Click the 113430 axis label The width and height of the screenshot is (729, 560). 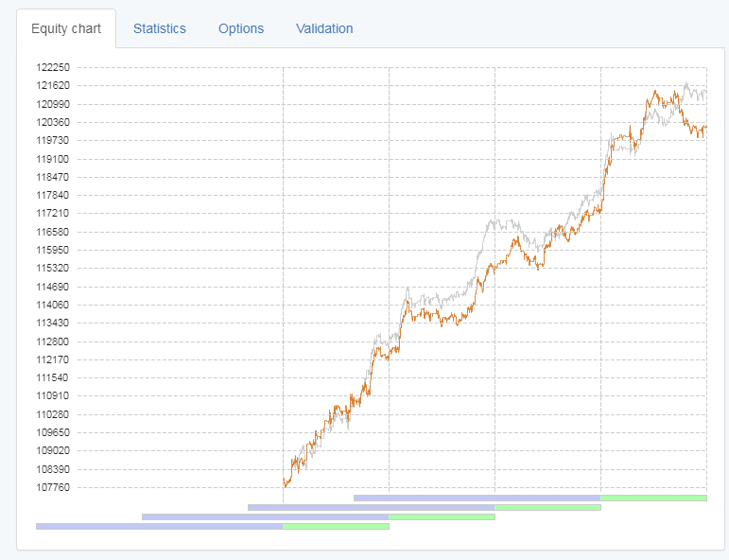[x=53, y=324]
